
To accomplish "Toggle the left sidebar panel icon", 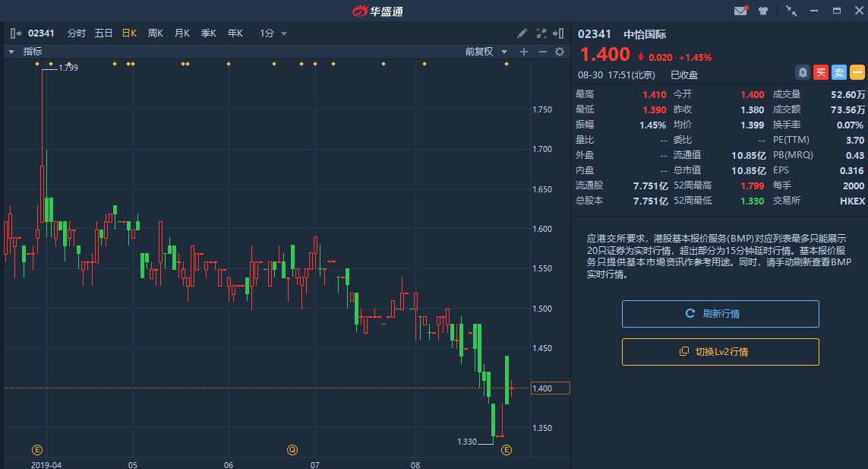I will [x=16, y=33].
